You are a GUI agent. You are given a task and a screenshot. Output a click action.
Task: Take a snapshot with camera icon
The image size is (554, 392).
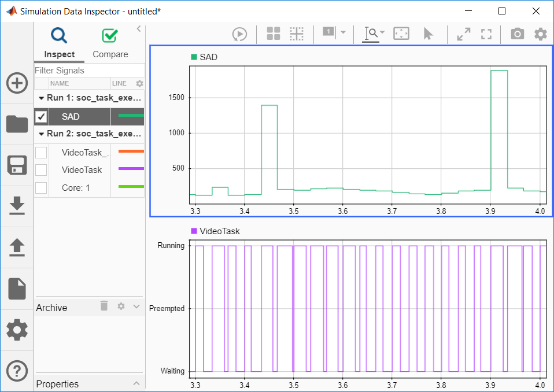click(x=518, y=34)
